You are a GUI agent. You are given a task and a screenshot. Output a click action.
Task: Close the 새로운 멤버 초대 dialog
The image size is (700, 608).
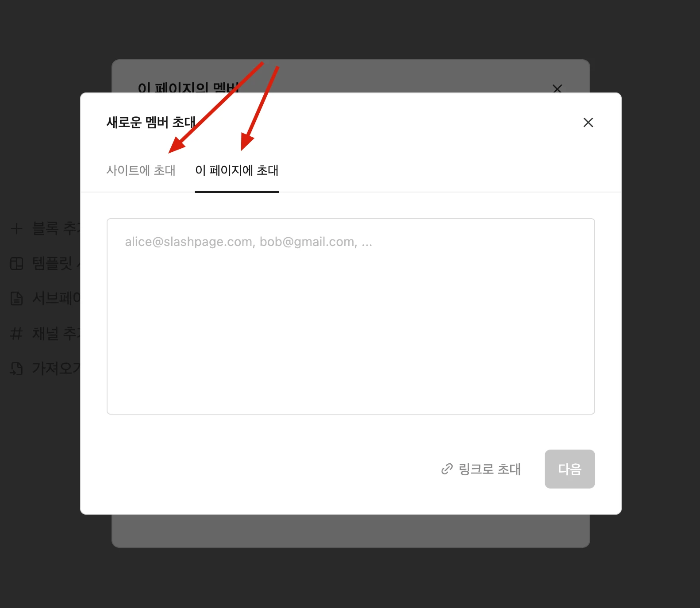click(x=588, y=123)
